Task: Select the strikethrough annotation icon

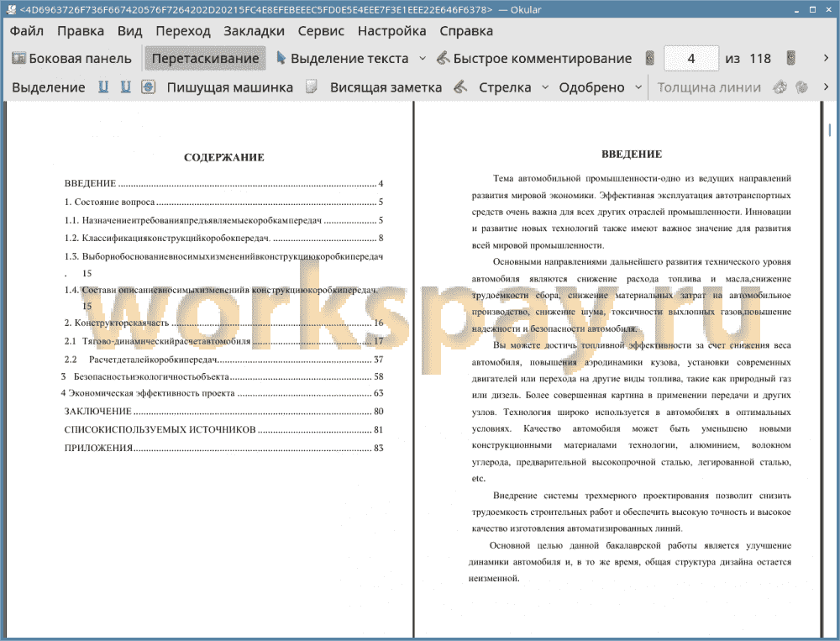Action: (x=148, y=87)
